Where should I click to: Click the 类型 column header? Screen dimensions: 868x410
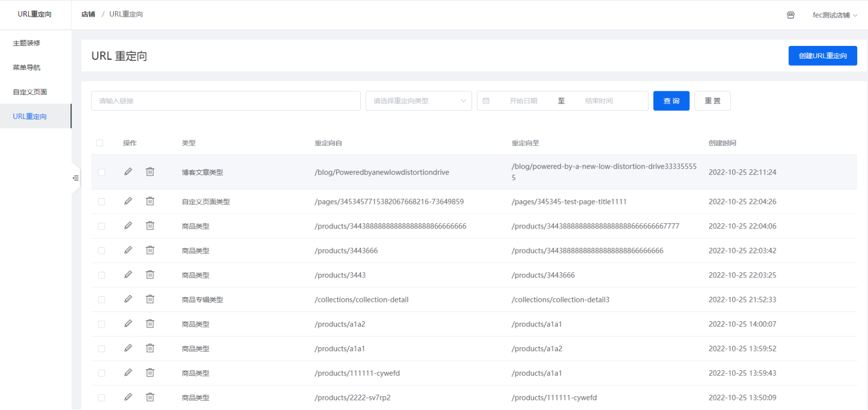coord(189,143)
